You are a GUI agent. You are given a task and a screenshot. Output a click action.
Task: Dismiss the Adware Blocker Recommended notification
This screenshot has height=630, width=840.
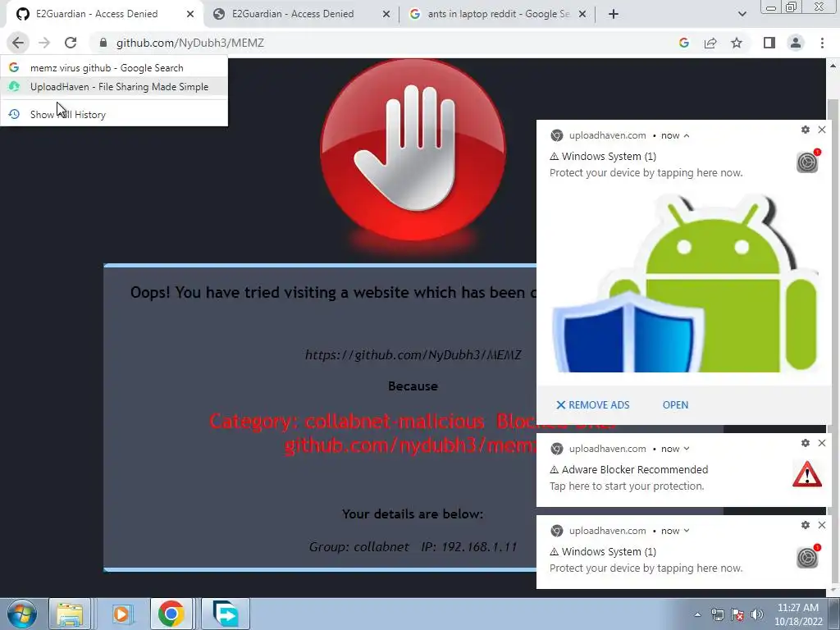[822, 443]
